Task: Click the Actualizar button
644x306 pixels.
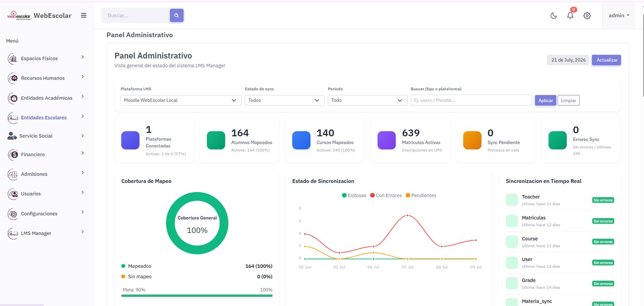Action: pyautogui.click(x=606, y=60)
